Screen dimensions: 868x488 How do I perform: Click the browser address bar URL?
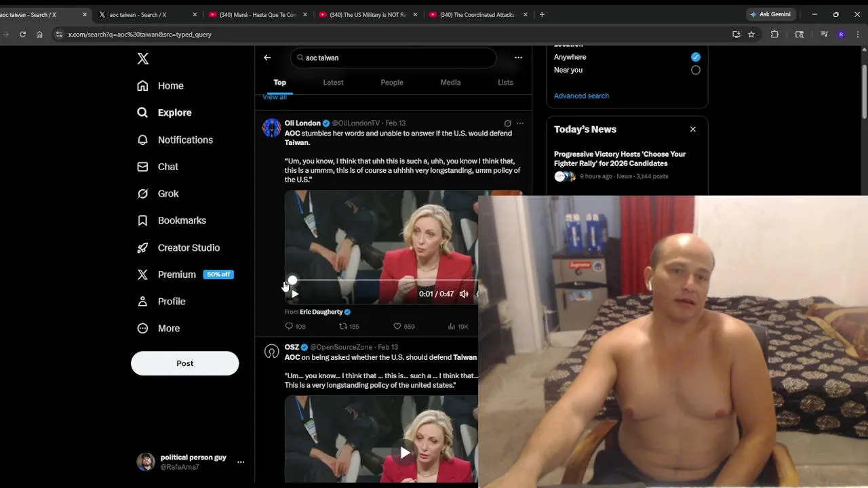[140, 35]
